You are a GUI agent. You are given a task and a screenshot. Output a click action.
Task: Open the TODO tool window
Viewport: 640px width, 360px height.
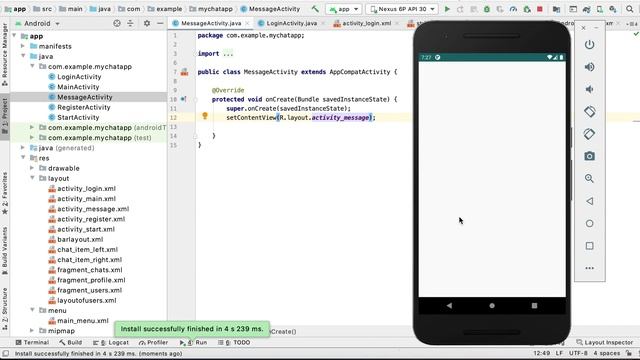pos(234,342)
